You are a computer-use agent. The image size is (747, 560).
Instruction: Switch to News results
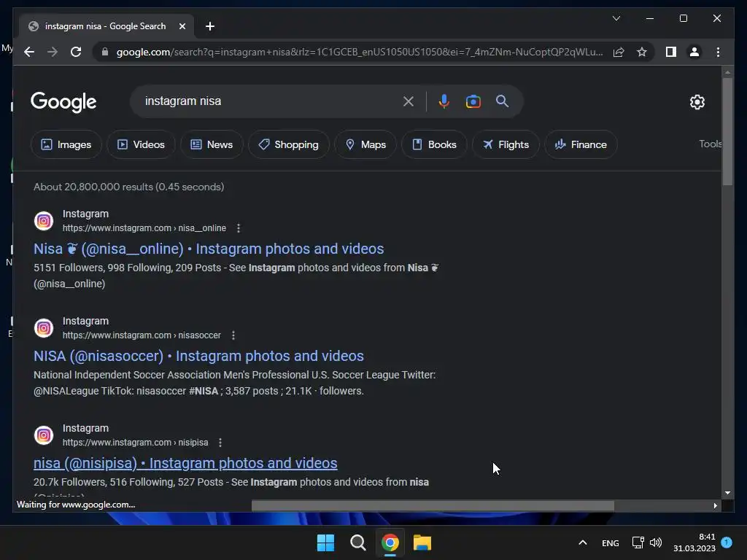point(212,144)
